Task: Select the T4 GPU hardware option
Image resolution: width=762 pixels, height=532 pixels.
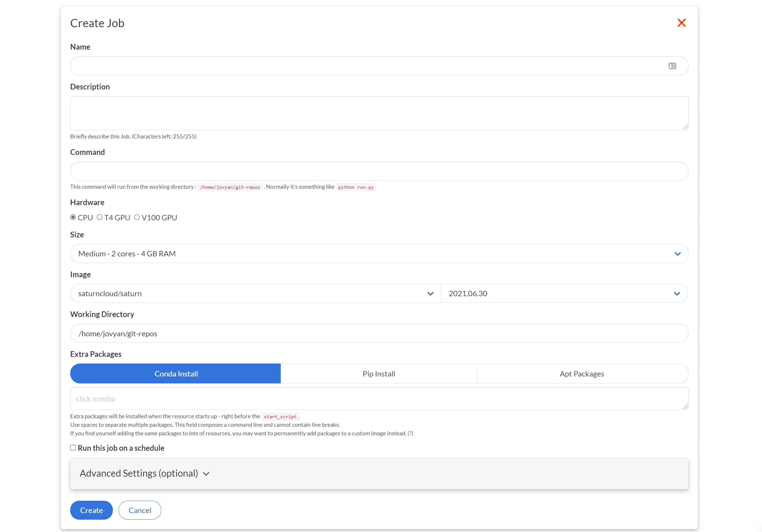Action: pyautogui.click(x=100, y=217)
